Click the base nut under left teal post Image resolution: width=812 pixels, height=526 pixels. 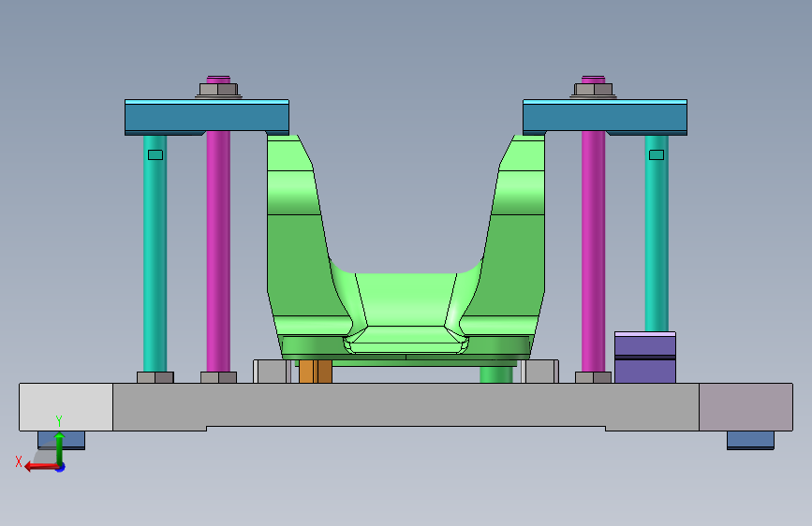(x=155, y=378)
